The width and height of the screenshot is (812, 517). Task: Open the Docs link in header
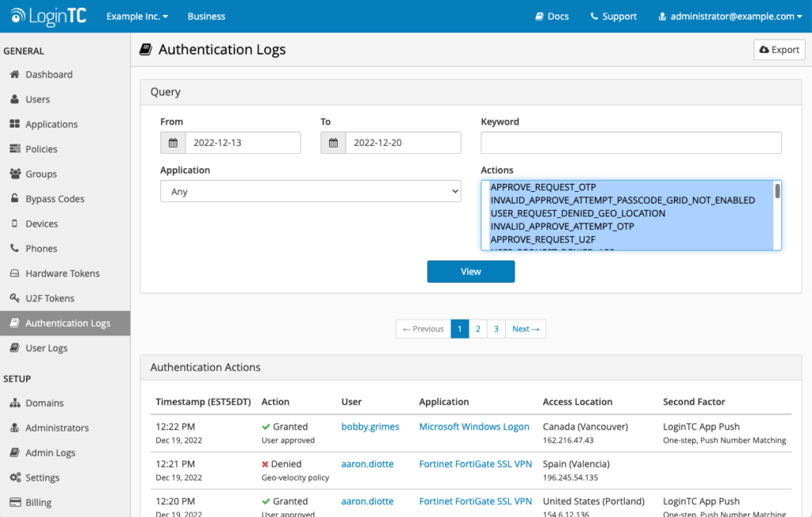[x=552, y=16]
